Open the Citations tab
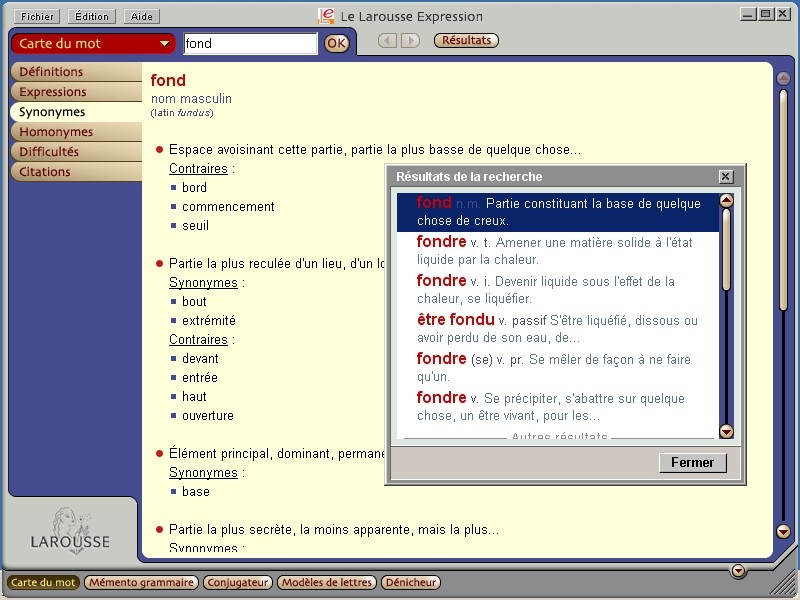The height and width of the screenshot is (600, 800). [x=76, y=171]
